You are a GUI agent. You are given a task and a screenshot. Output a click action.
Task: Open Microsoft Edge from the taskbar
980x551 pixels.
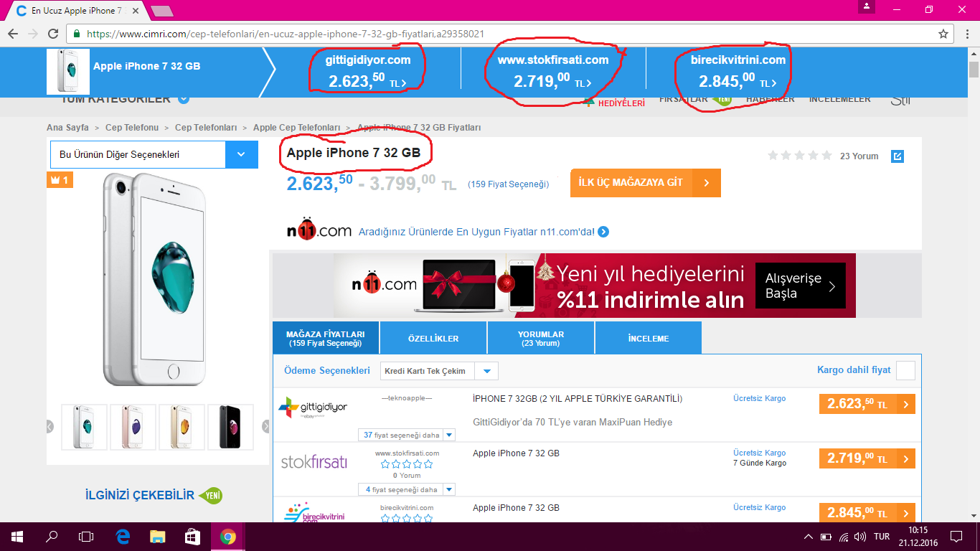123,537
